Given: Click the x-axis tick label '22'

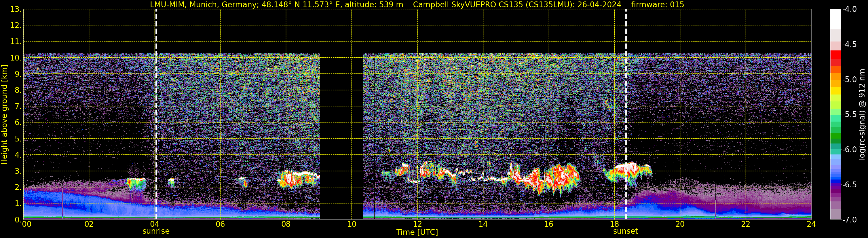Looking at the screenshot, I should [x=746, y=224].
